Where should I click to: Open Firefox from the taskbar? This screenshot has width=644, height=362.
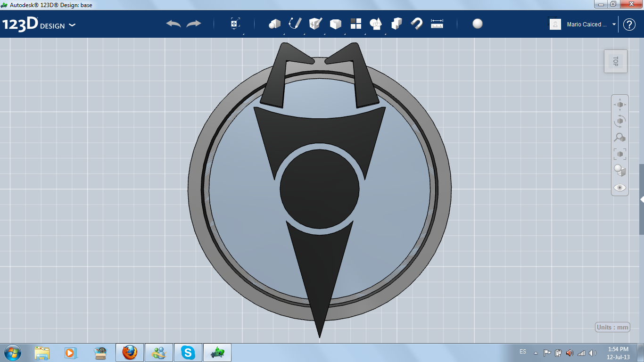[130, 353]
